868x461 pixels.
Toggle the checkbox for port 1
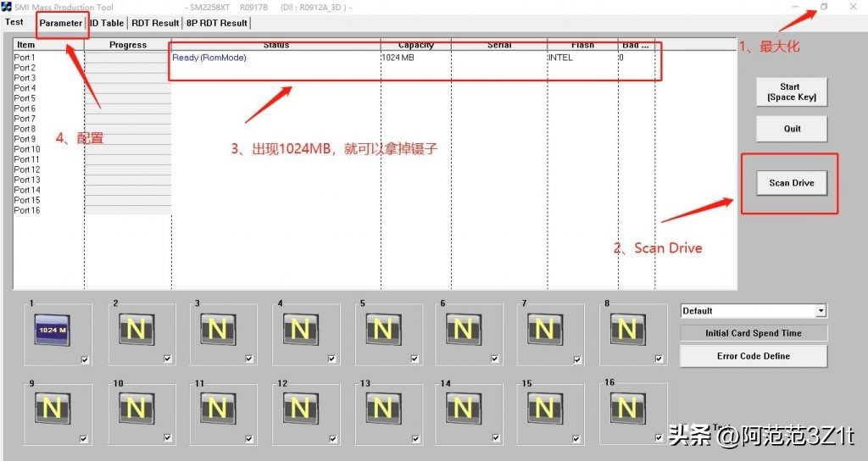[85, 359]
